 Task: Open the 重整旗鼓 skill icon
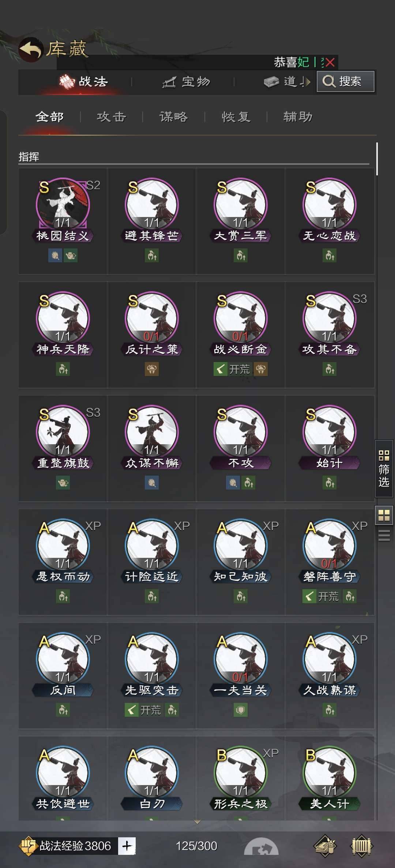(63, 431)
